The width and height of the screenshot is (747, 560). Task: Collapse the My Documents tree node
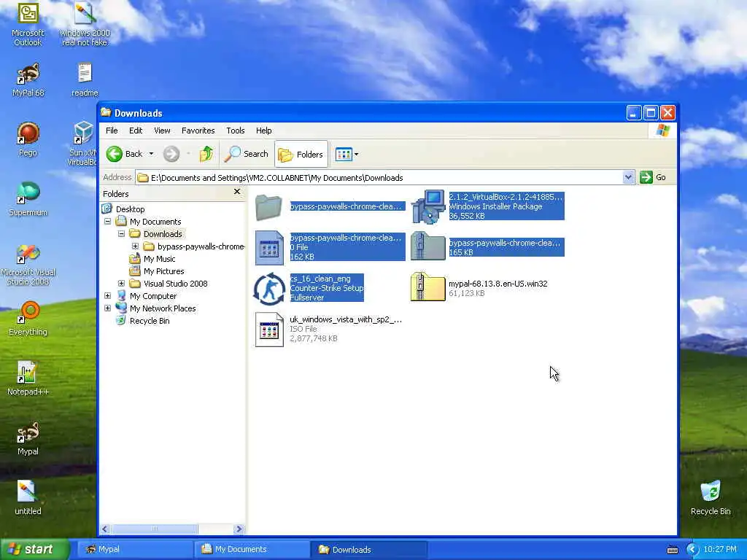[x=108, y=222]
